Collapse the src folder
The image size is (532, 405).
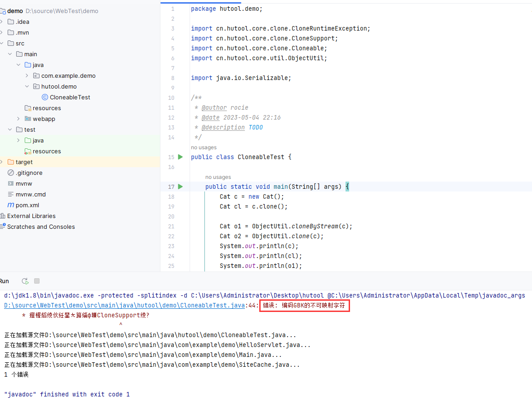(x=1, y=43)
